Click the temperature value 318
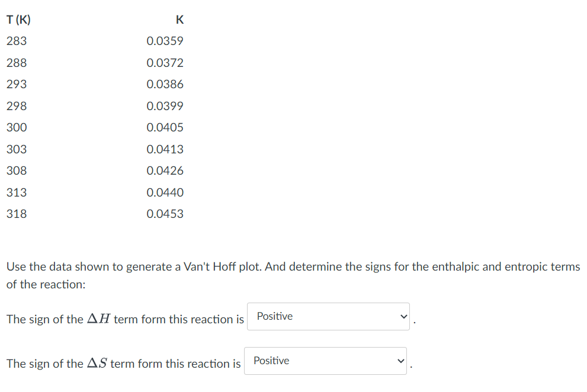Screen dimensions: 587x392 [16, 213]
